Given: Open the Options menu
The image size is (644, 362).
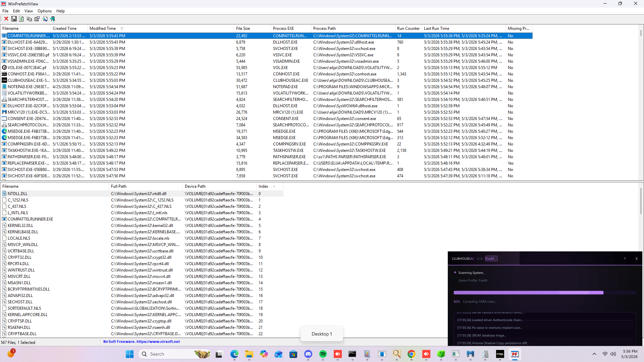Looking at the screenshot, I should (45, 11).
